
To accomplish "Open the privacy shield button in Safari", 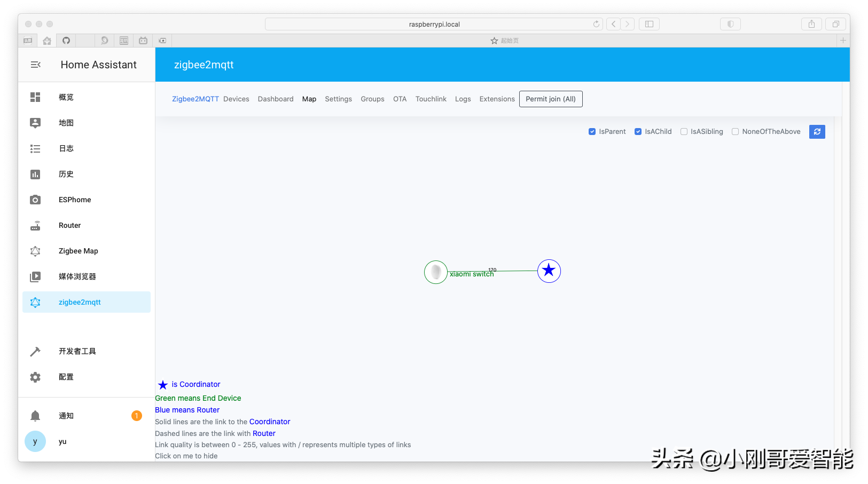I will [x=730, y=24].
